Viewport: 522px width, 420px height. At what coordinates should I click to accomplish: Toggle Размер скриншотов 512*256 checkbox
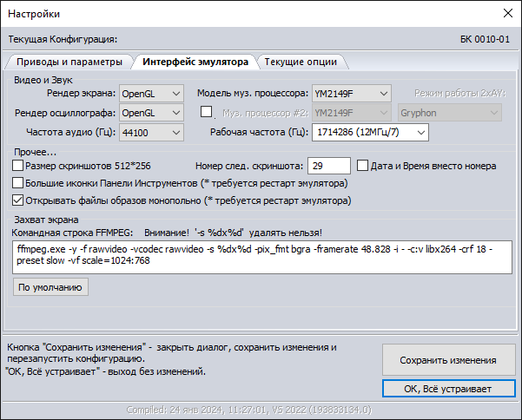coord(18,166)
